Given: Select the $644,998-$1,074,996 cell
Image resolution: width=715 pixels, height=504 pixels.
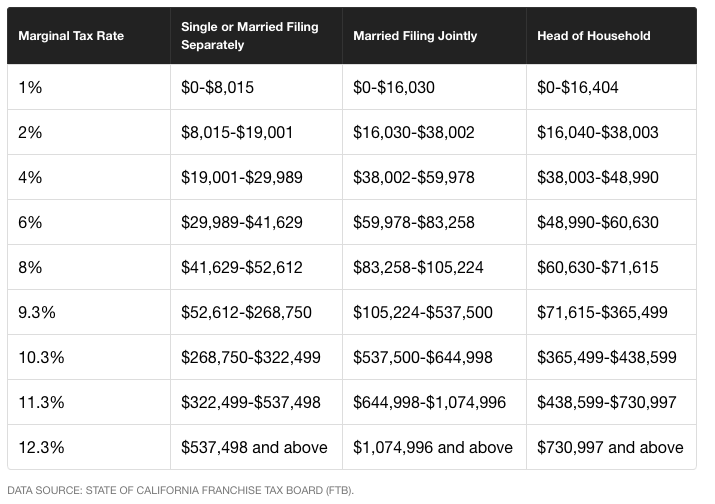Looking at the screenshot, I should 430,402.
